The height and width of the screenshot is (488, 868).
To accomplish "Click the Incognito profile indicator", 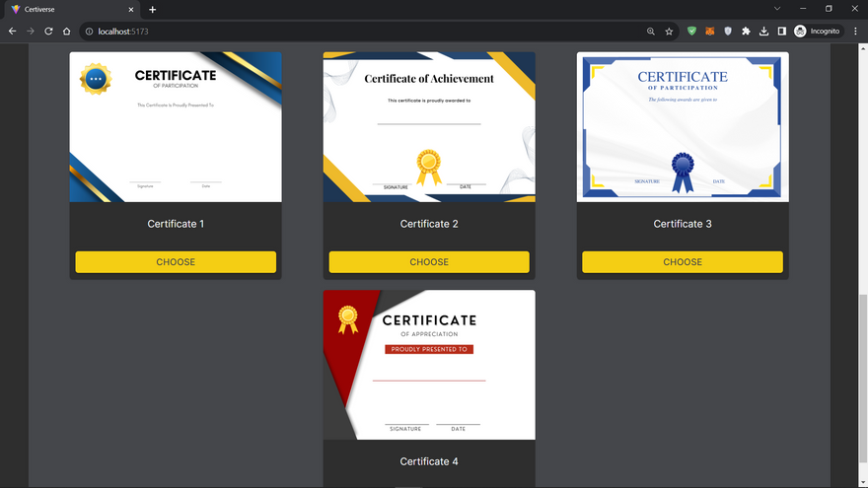I will point(817,32).
